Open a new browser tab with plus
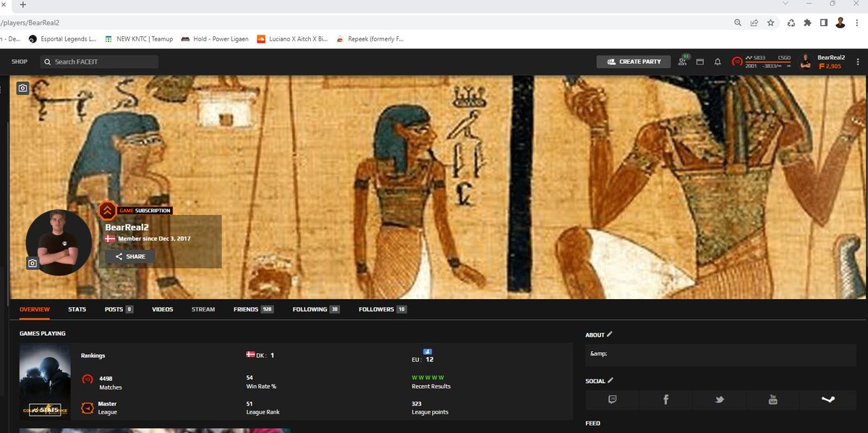Screen dimensions: 868x433 point(22,4)
